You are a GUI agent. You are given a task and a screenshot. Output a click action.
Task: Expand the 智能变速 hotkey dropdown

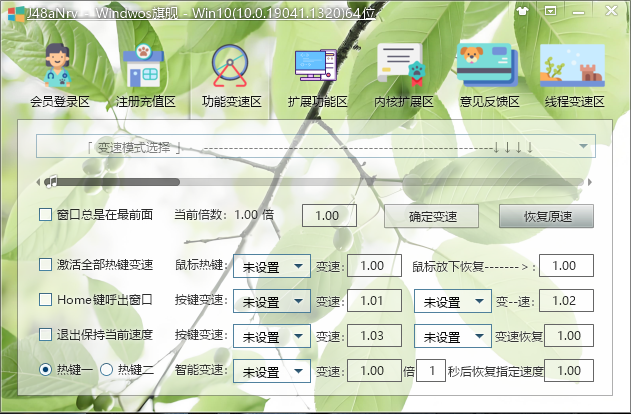pyautogui.click(x=272, y=371)
